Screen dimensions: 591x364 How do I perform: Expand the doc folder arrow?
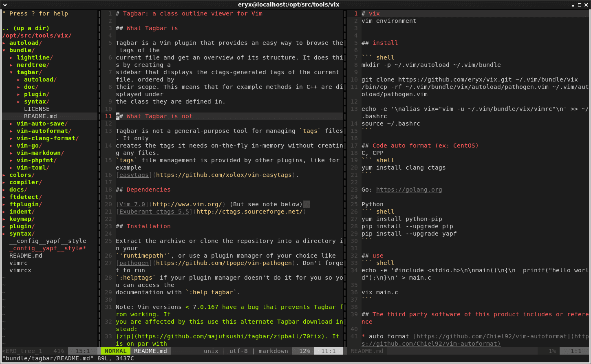(19, 87)
